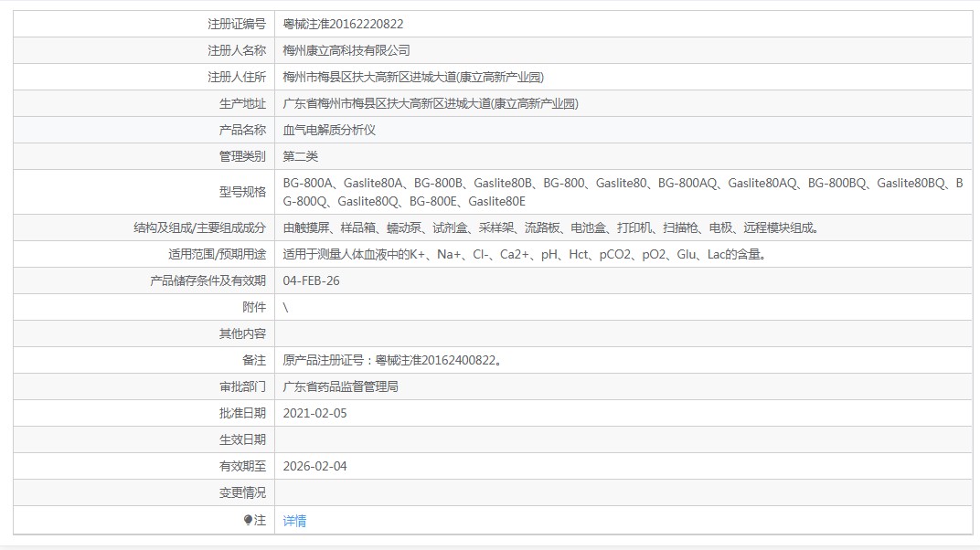
Task: Click the 批准日期 label
Action: point(242,413)
